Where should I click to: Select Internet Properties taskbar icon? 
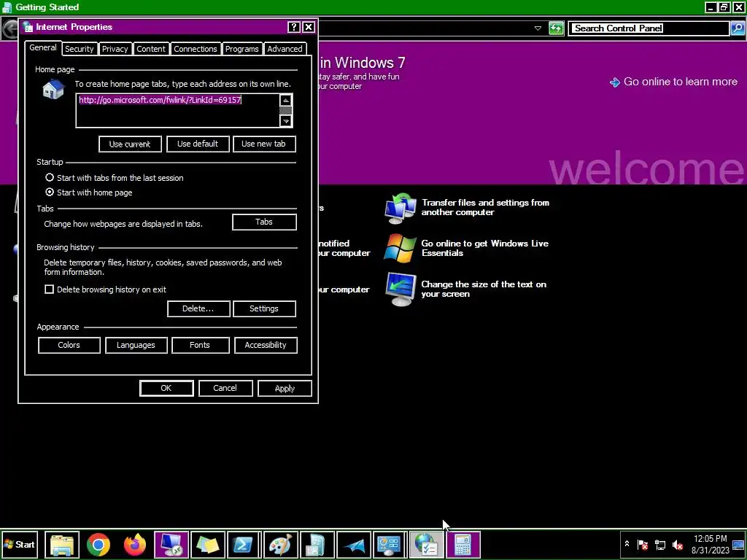coord(426,544)
